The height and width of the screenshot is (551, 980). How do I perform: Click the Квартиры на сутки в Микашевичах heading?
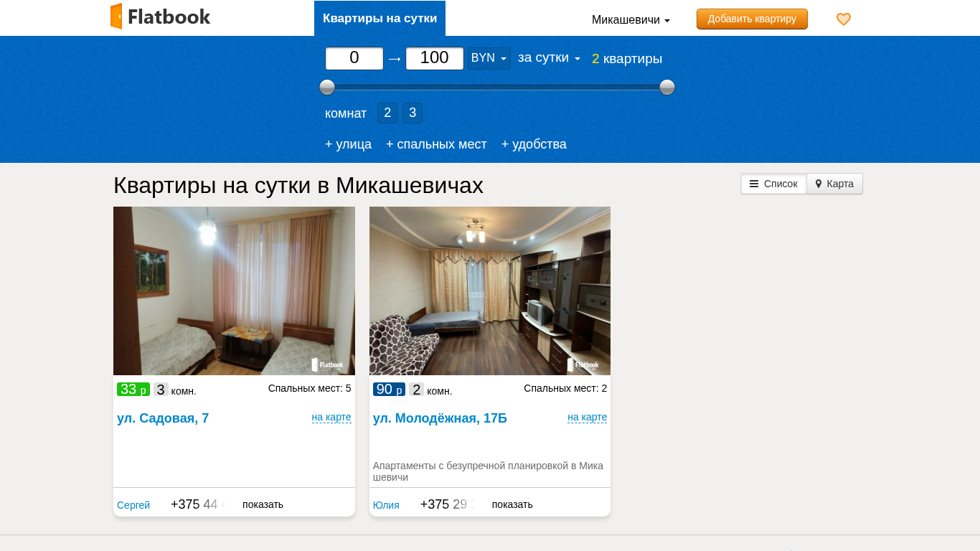(x=298, y=186)
